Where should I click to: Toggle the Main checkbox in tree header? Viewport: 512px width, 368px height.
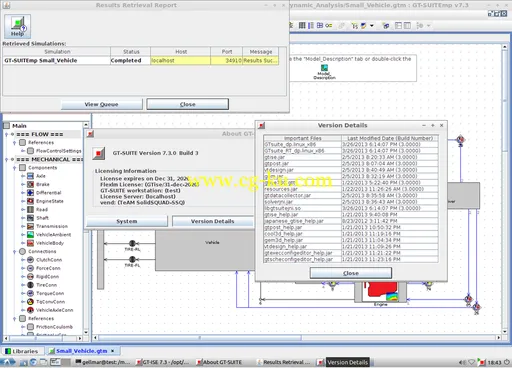[6, 126]
